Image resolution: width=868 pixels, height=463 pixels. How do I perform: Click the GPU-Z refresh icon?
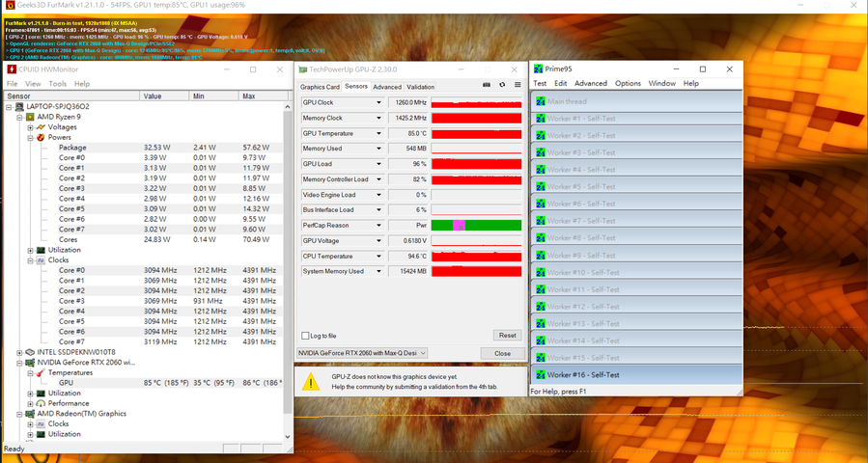(502, 85)
